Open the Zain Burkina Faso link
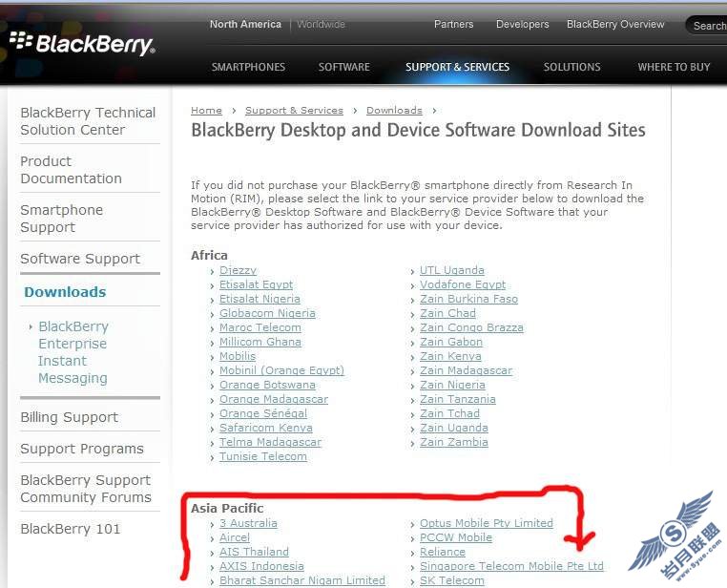Viewport: 727px width, 588px height. pyautogui.click(x=468, y=299)
